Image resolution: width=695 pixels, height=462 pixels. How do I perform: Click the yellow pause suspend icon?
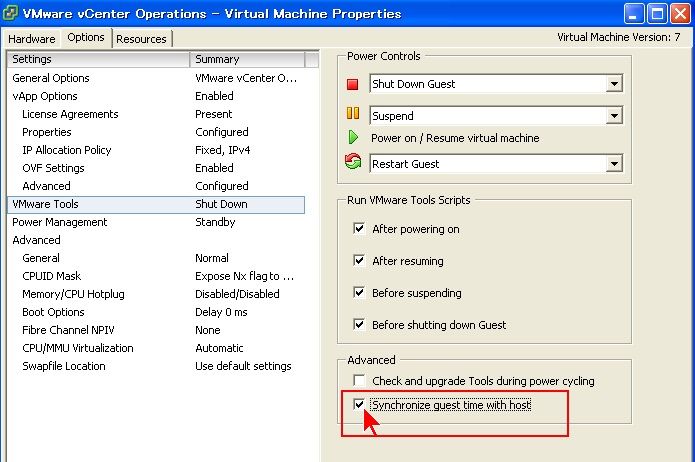353,113
